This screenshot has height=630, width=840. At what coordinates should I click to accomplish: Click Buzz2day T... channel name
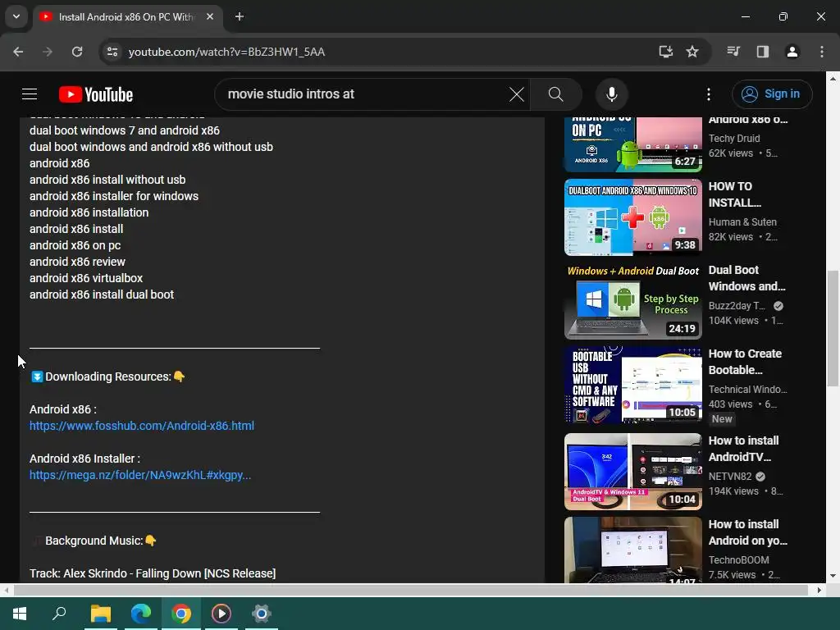click(737, 306)
